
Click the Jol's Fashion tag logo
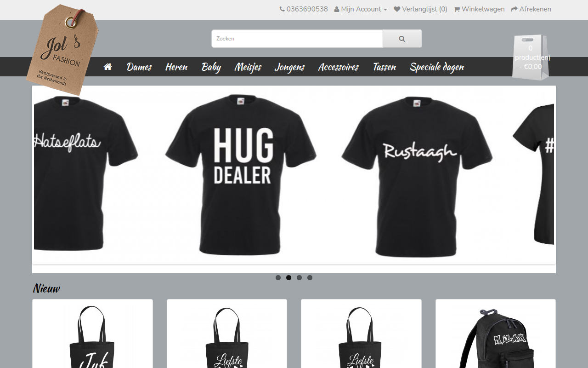(x=62, y=49)
